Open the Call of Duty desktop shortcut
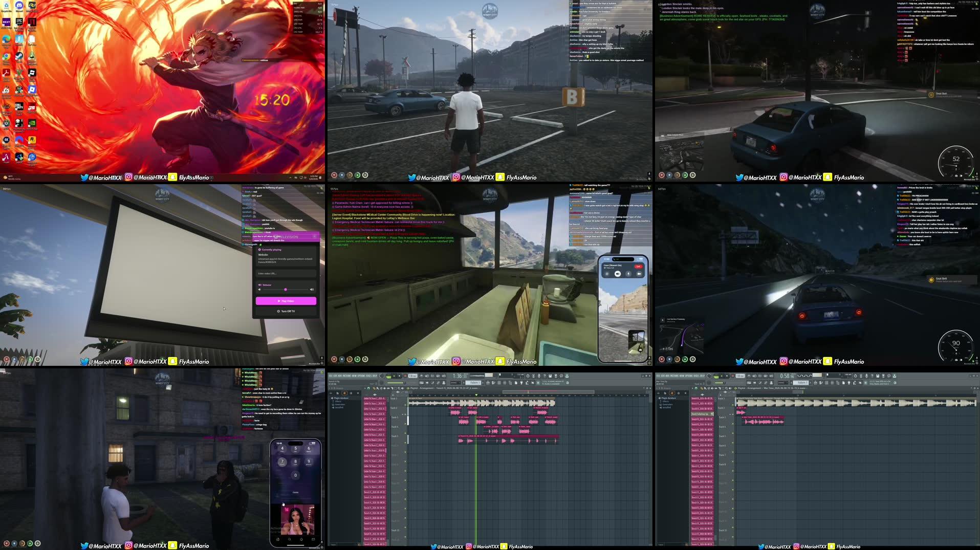The image size is (980, 550). [19, 106]
